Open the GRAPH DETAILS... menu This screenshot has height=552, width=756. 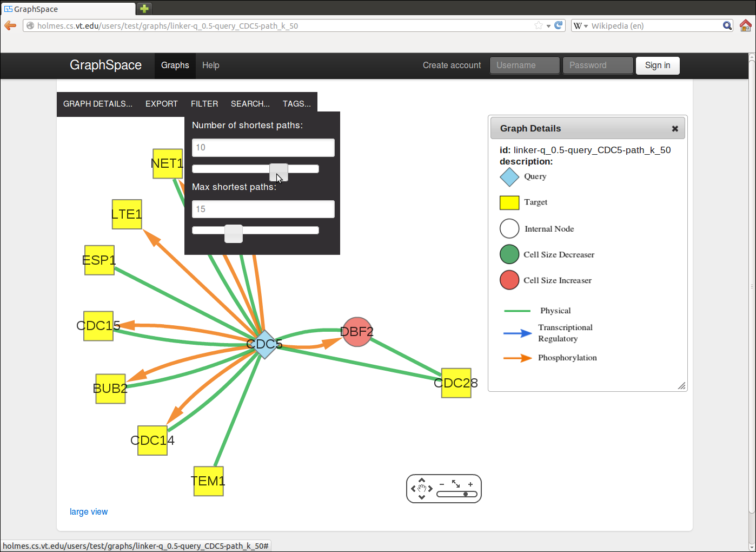[x=98, y=103]
